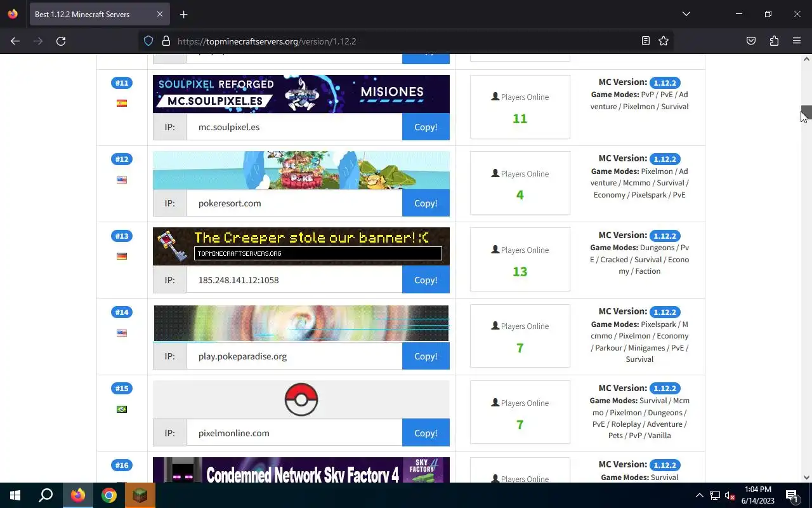
Task: Open the Minecraft launcher taskbar icon
Action: point(140,495)
